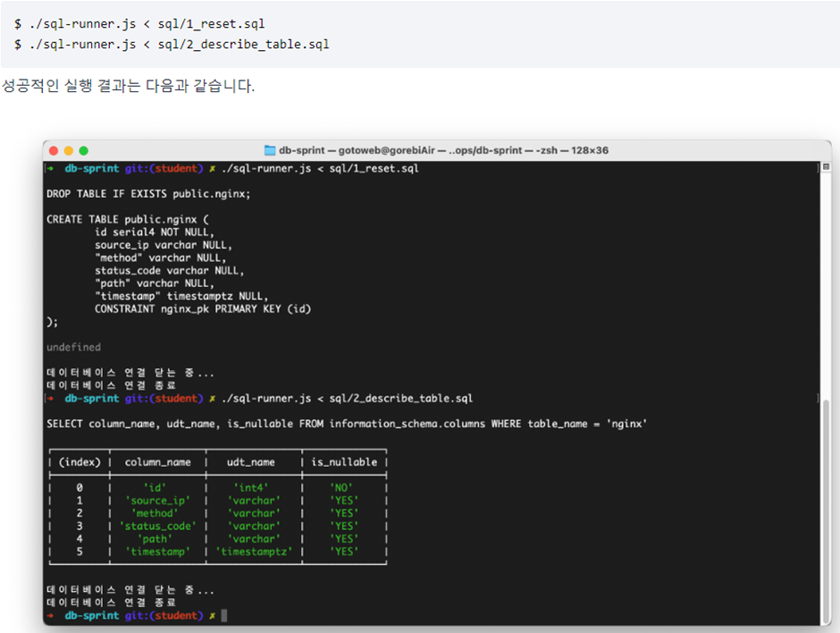This screenshot has height=633, width=840.
Task: Click the first prompt running sql/1_reset.sql
Action: pyautogui.click(x=232, y=168)
